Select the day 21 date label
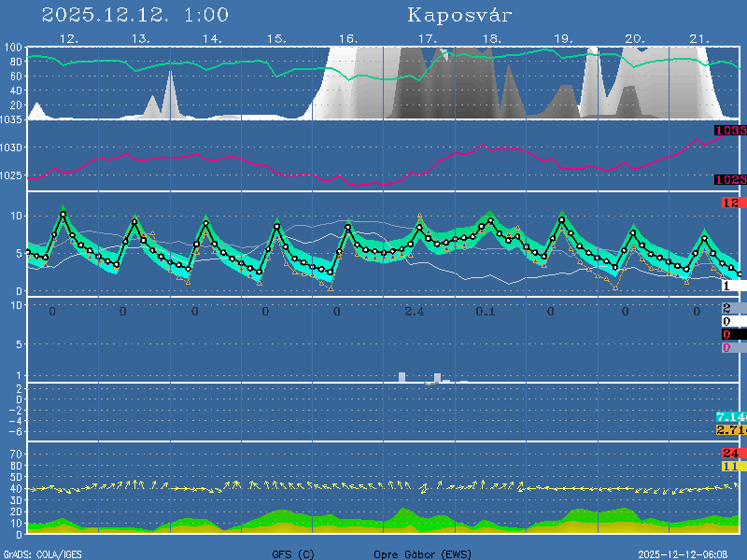This screenshot has height=560, width=747. (699, 38)
